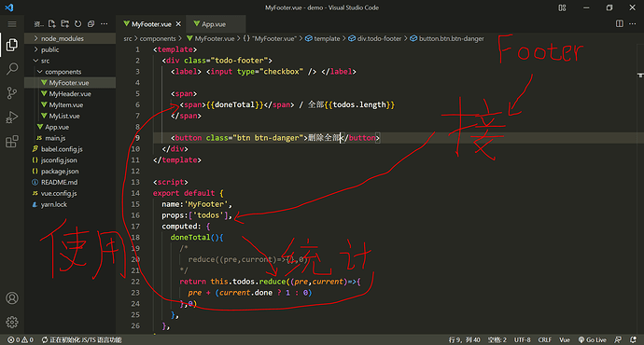Expand the node_modules folder
The height and width of the screenshot is (345, 644).
coord(62,38)
